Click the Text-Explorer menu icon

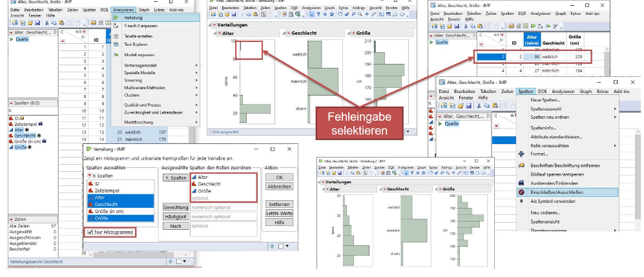(116, 45)
